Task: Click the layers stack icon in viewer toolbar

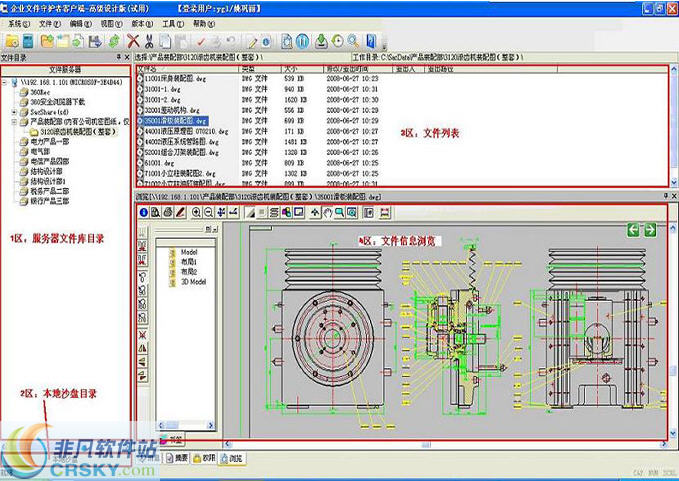Action: [274, 212]
